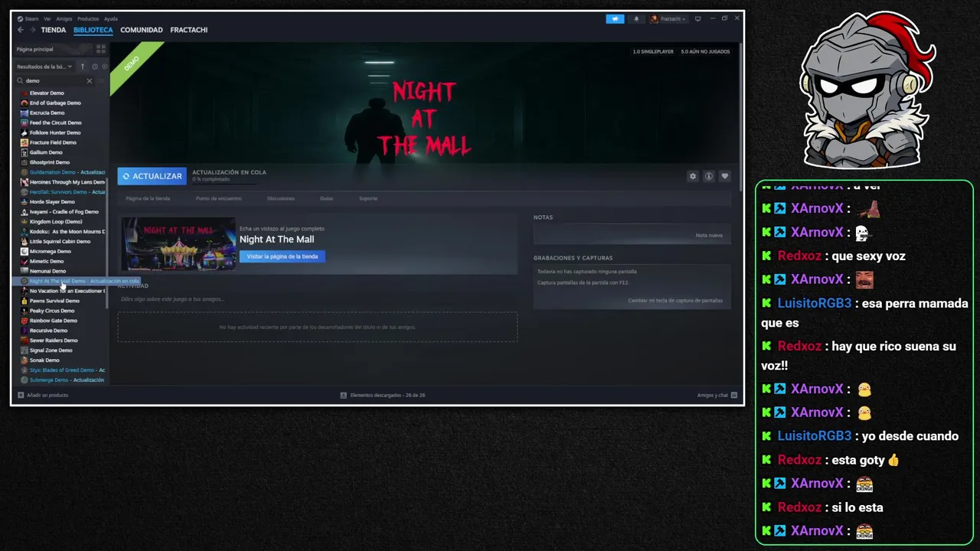Click 'Cambiar mi tecla de captura de pantallas'

(x=675, y=300)
